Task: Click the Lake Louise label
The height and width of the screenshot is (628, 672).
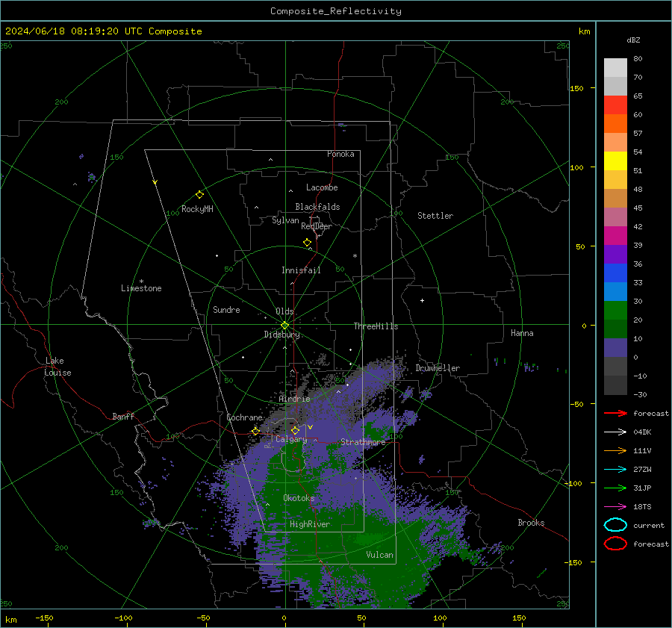Action: [57, 367]
